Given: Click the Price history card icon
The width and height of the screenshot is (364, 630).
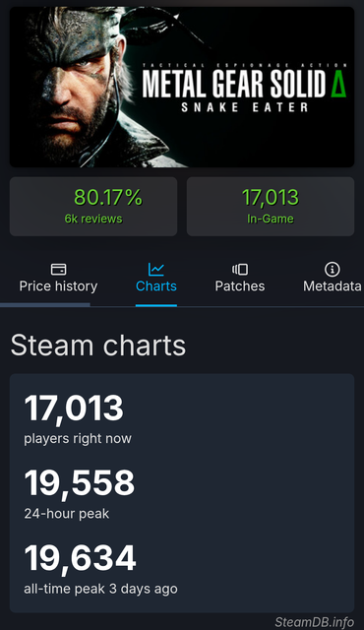Looking at the screenshot, I should (59, 269).
